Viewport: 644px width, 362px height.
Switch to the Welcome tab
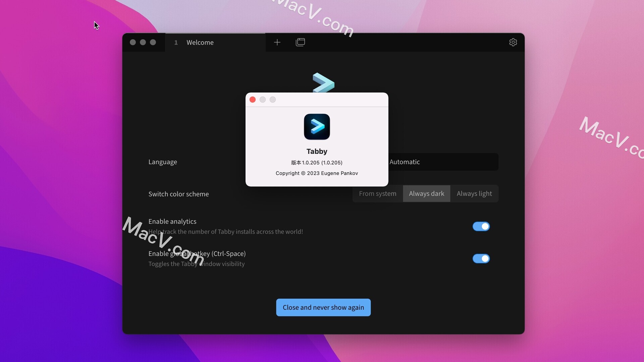pos(215,43)
